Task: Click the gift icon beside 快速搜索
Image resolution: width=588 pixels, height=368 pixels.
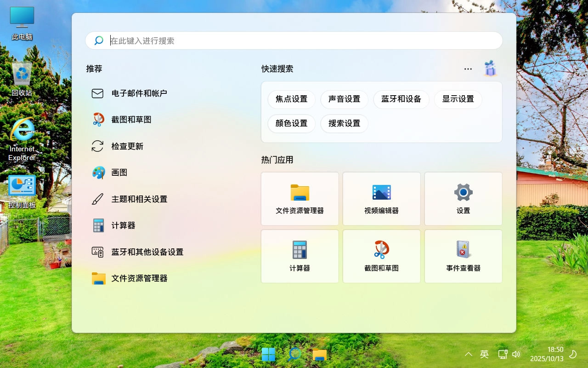Action: pyautogui.click(x=490, y=69)
